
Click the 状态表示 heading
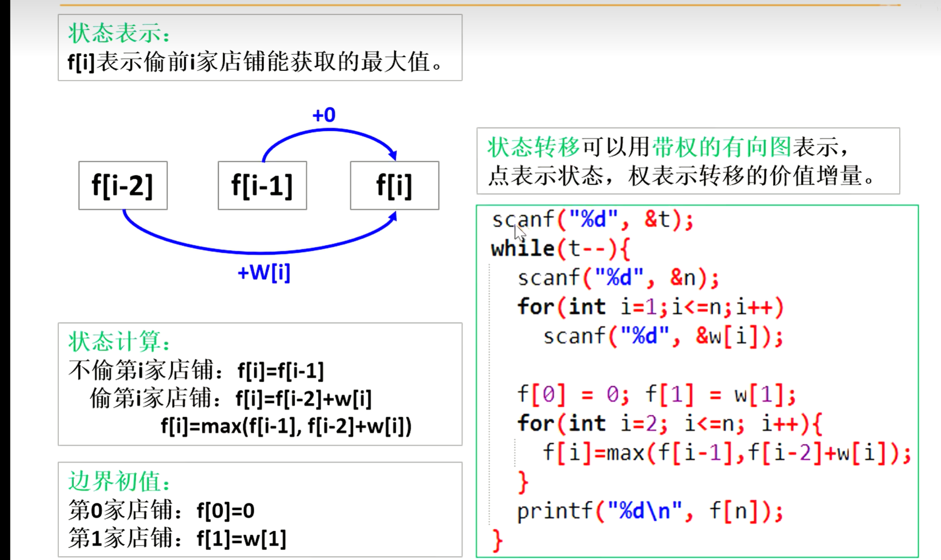pyautogui.click(x=120, y=34)
